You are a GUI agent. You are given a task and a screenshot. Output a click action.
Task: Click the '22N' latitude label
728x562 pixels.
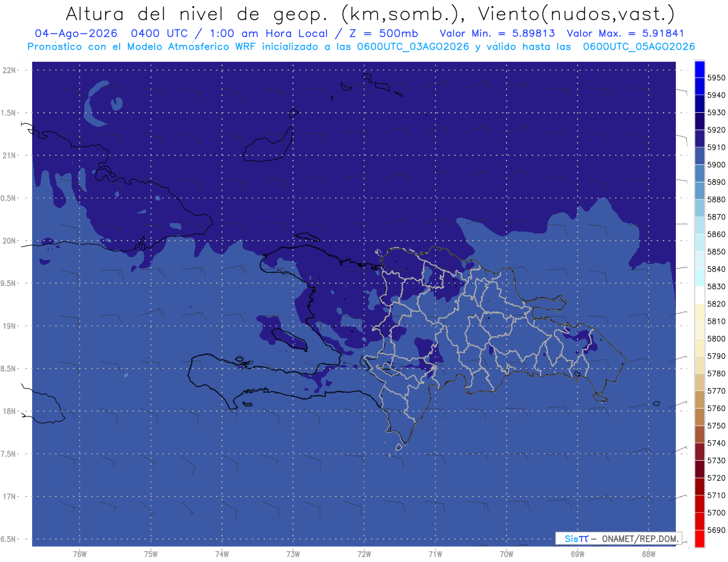[x=10, y=70]
